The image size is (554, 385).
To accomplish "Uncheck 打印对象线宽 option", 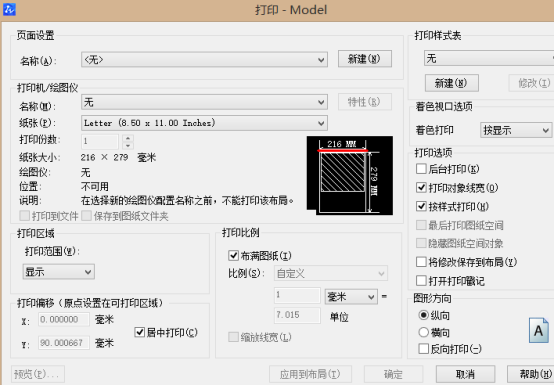I will coord(422,188).
